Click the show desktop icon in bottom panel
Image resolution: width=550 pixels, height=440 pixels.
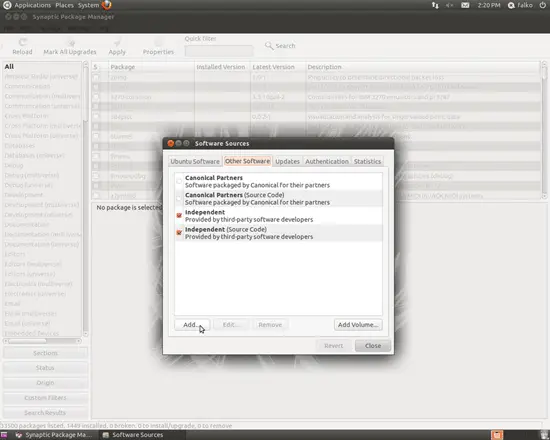(x=4, y=435)
